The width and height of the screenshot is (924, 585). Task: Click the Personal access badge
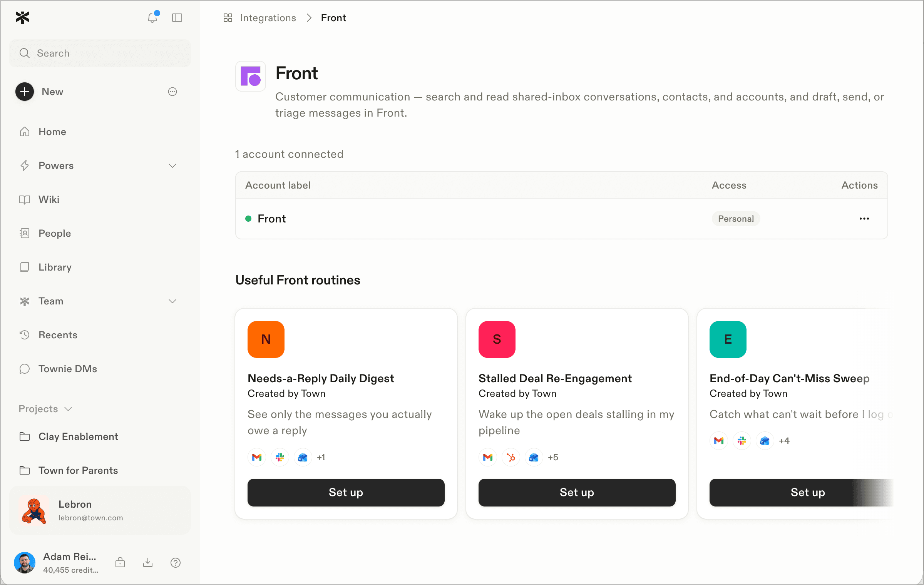pos(736,219)
